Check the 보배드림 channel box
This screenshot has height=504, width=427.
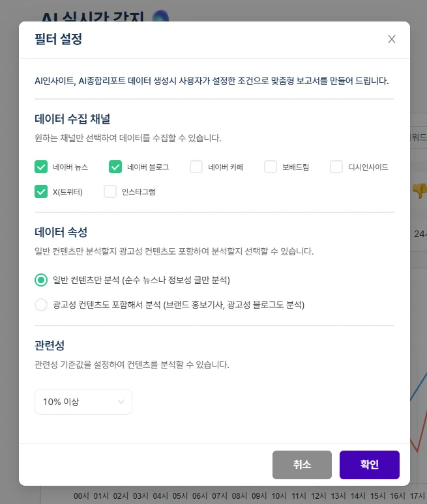coord(271,167)
